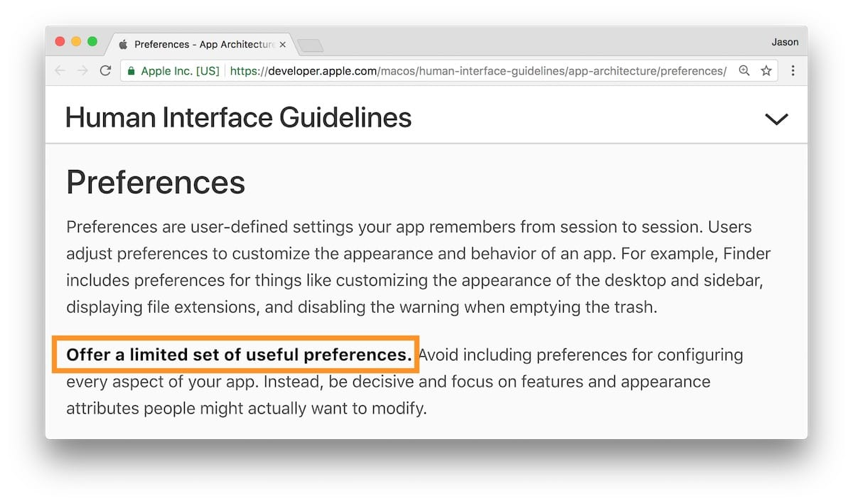The image size is (853, 504).
Task: Click the browser back arrow
Action: [60, 70]
